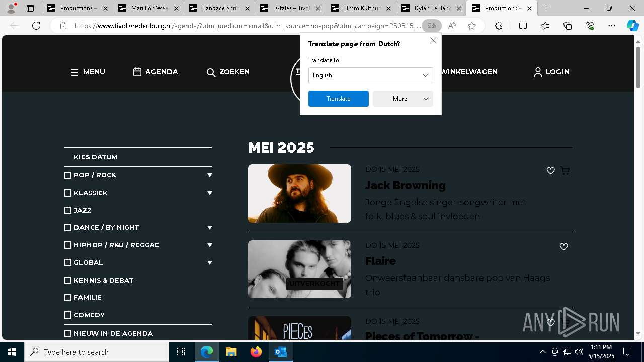Image resolution: width=644 pixels, height=362 pixels.
Task: Open Firefox in taskbar
Action: coord(256,352)
